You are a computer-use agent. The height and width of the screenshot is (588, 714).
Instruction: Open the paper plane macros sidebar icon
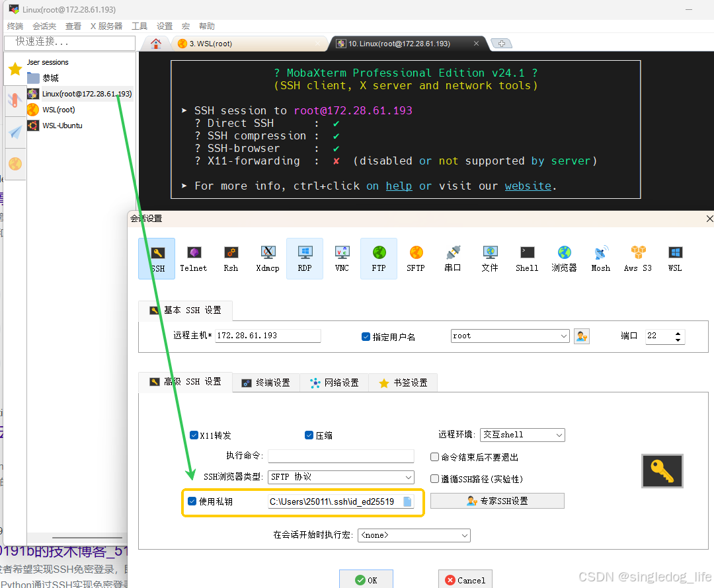click(15, 132)
